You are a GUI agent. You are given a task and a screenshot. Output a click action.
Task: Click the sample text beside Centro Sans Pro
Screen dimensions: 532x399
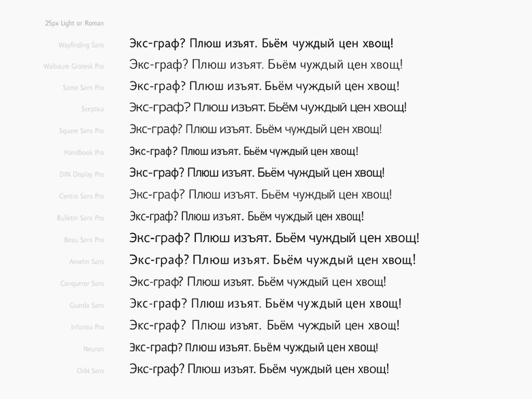tap(261, 195)
